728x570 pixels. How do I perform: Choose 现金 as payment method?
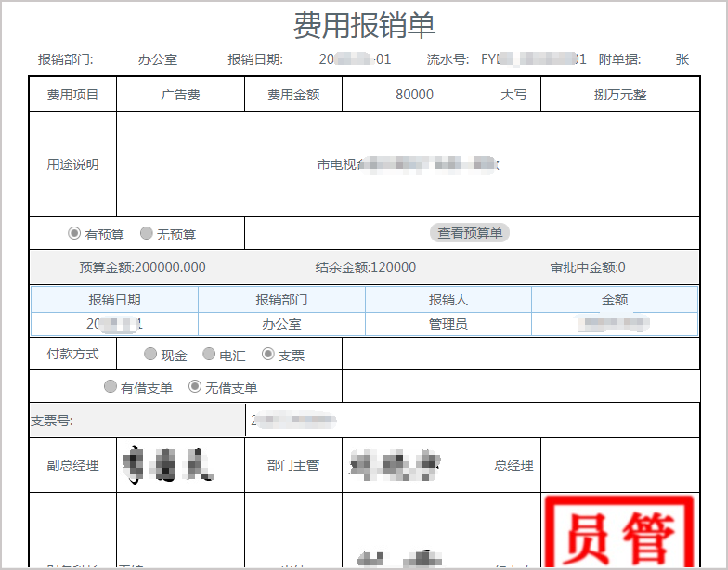point(150,354)
